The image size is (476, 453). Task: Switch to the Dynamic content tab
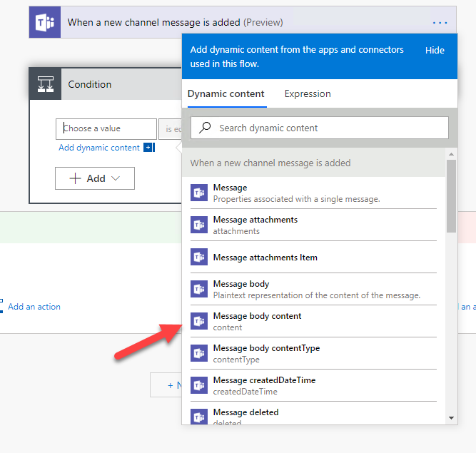[226, 93]
